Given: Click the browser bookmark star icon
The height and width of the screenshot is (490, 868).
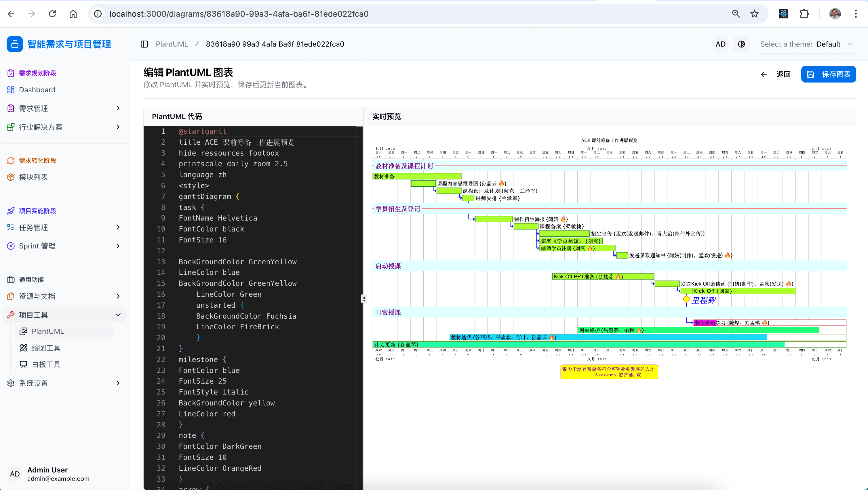Looking at the screenshot, I should 754,14.
